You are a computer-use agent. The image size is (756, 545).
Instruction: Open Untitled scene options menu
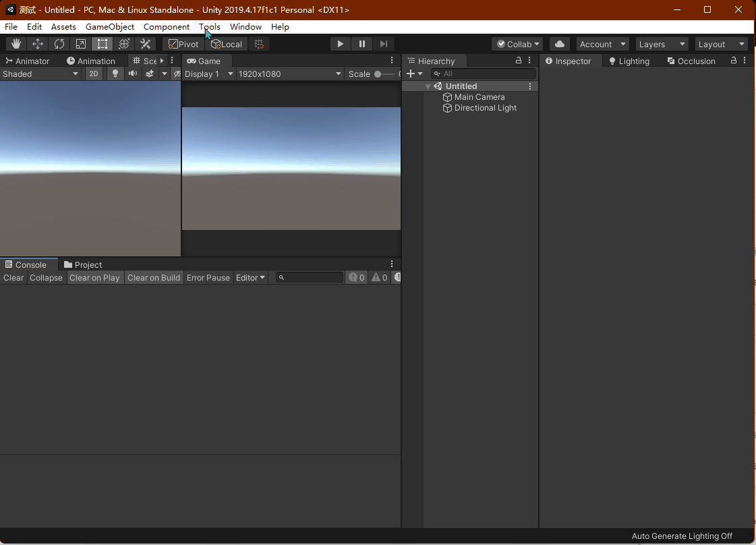point(530,86)
